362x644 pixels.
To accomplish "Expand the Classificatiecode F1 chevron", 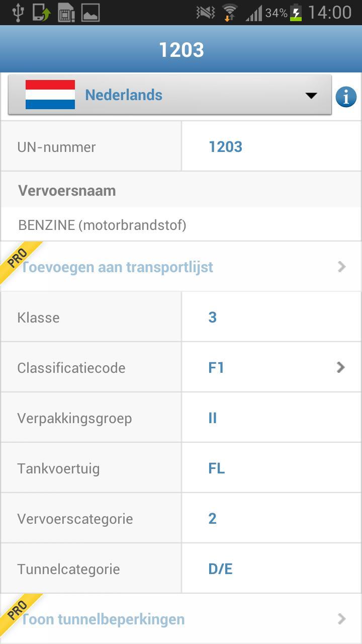I will pyautogui.click(x=341, y=367).
